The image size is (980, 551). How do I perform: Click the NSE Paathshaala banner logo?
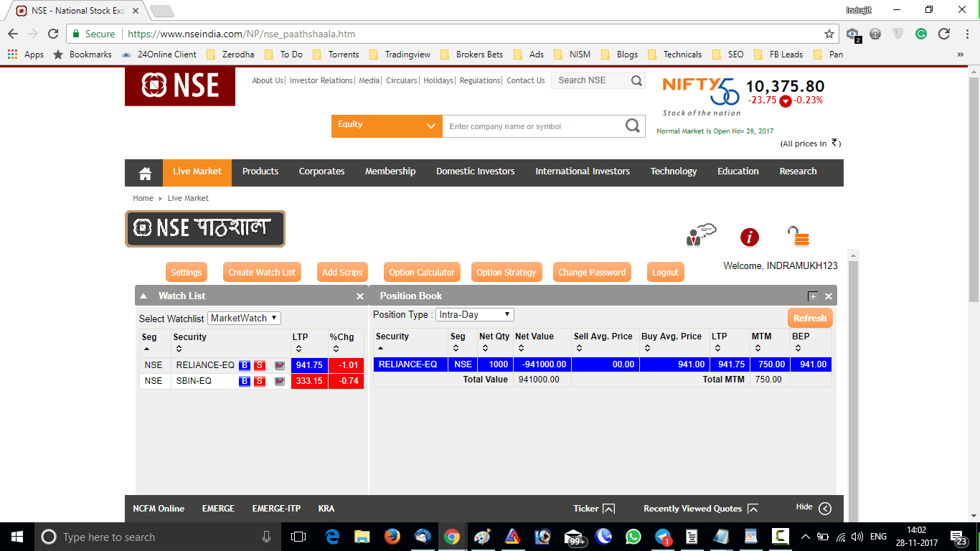point(205,228)
